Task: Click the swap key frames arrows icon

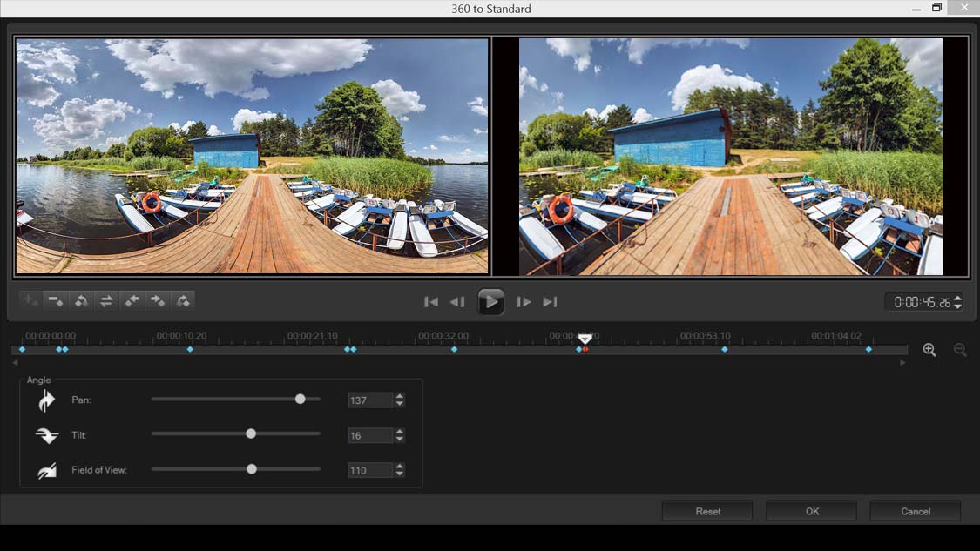Action: pyautogui.click(x=106, y=301)
